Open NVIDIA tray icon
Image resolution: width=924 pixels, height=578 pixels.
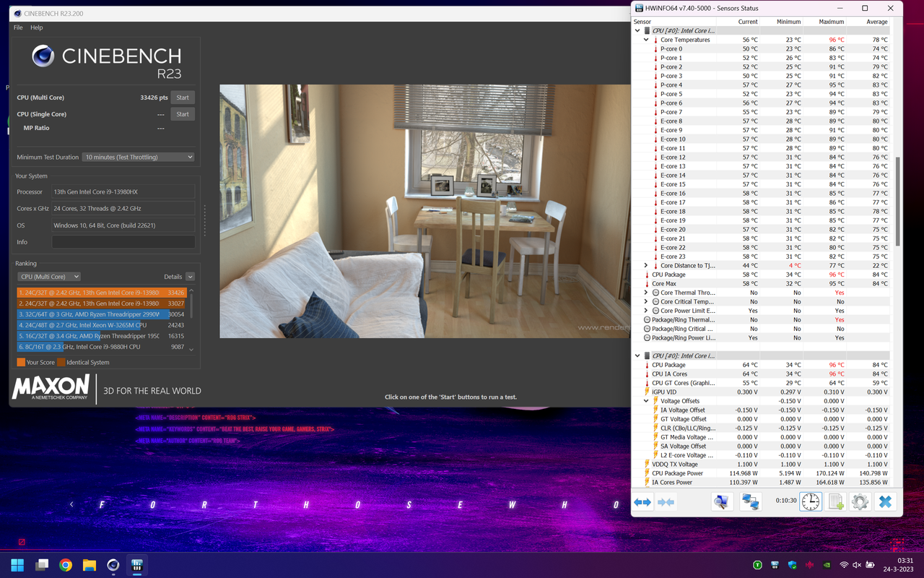[827, 565]
